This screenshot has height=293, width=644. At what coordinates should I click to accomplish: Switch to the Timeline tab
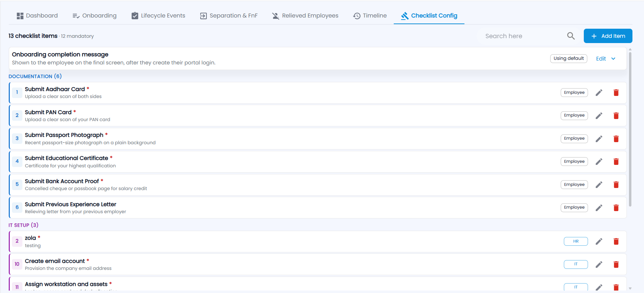coord(370,16)
